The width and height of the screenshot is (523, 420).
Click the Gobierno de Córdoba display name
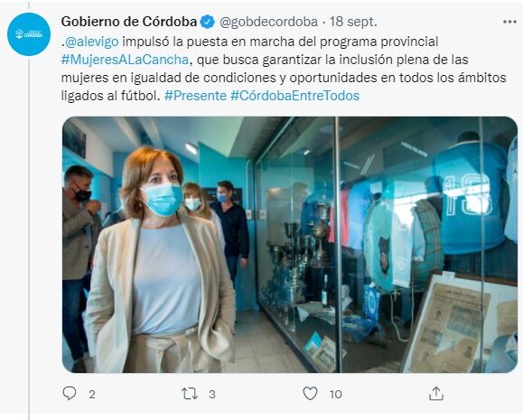[x=129, y=22]
